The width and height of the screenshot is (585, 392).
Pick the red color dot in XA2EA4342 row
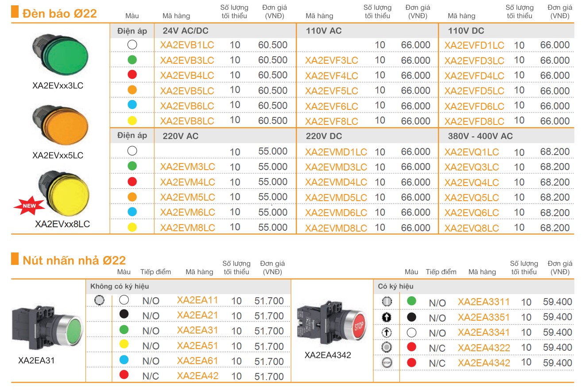pos(411,362)
